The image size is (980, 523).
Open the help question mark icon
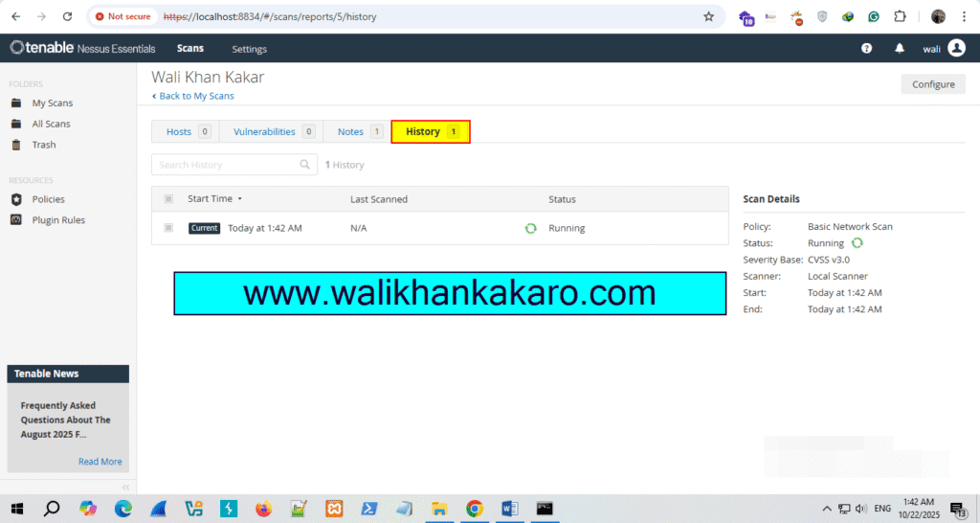[866, 48]
